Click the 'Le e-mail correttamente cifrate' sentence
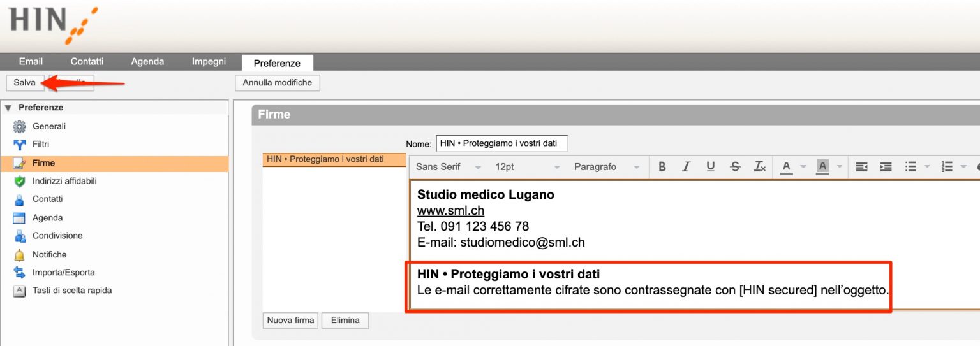 [x=653, y=291]
